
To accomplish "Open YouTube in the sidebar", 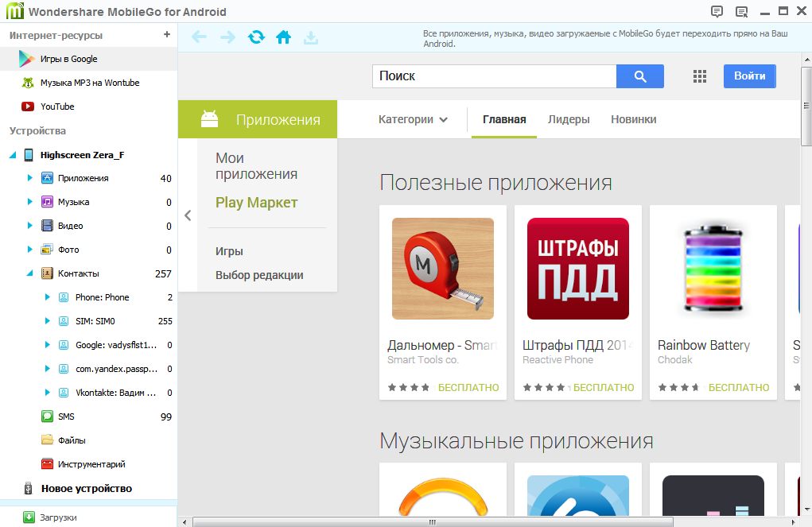I will 57,107.
